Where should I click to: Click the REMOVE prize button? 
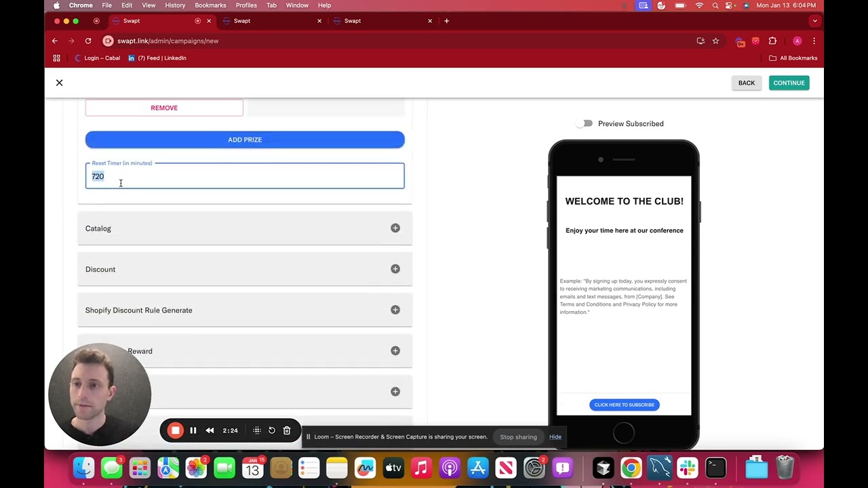(164, 108)
